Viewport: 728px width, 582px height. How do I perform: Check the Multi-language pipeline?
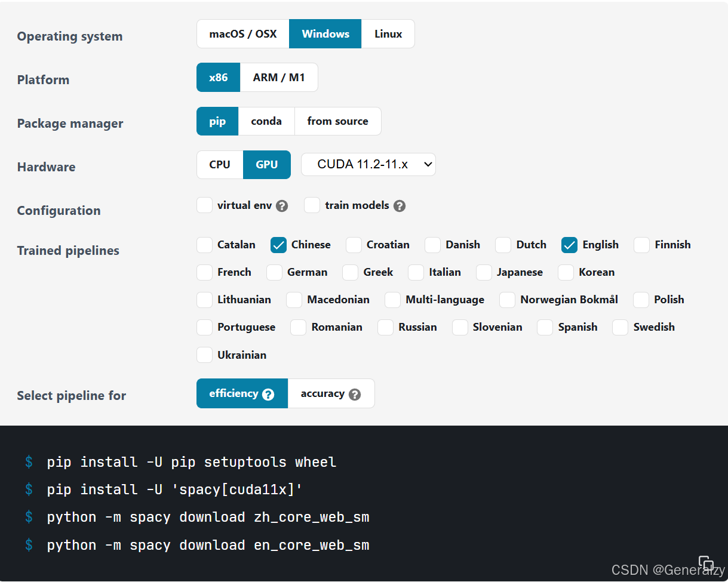[x=393, y=300]
